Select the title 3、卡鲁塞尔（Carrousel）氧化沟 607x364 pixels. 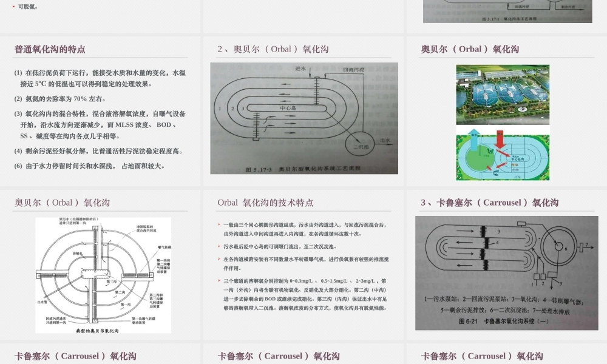tap(490, 203)
